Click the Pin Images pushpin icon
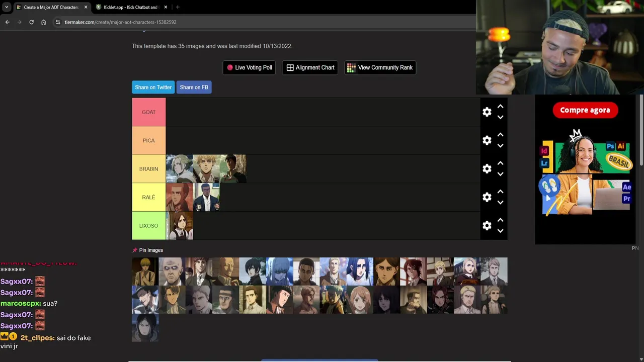The image size is (644, 362). point(134,250)
